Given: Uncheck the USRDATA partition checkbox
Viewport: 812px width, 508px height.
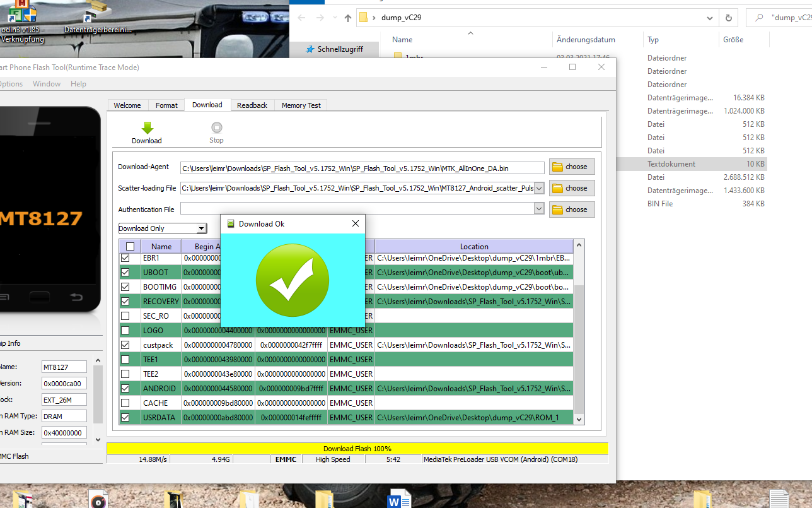Looking at the screenshot, I should (125, 418).
